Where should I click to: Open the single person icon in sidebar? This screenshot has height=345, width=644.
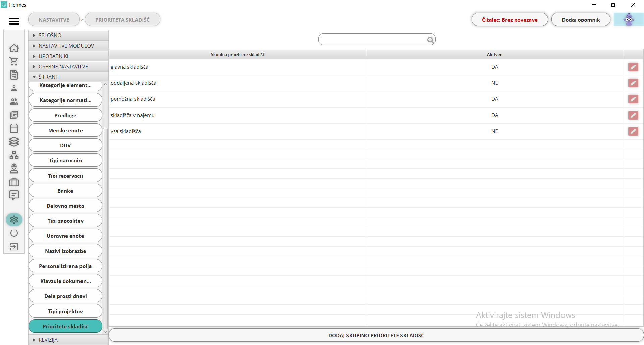(x=14, y=88)
